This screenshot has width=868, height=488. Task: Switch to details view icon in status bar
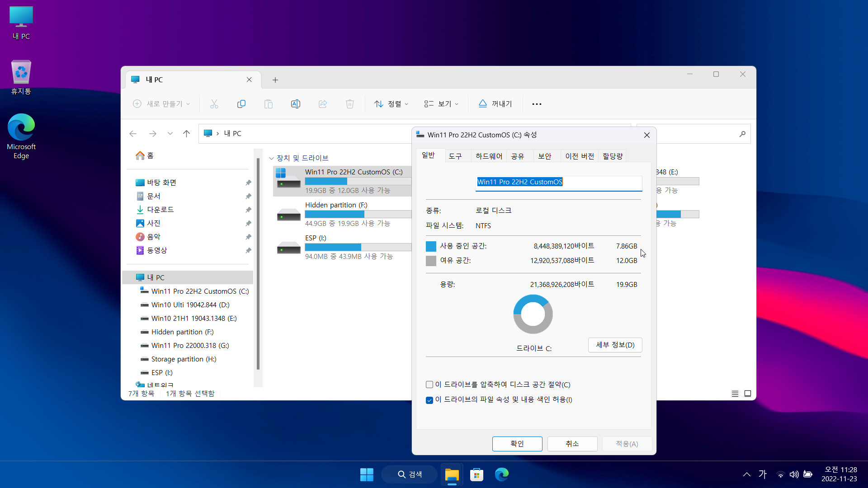(735, 394)
